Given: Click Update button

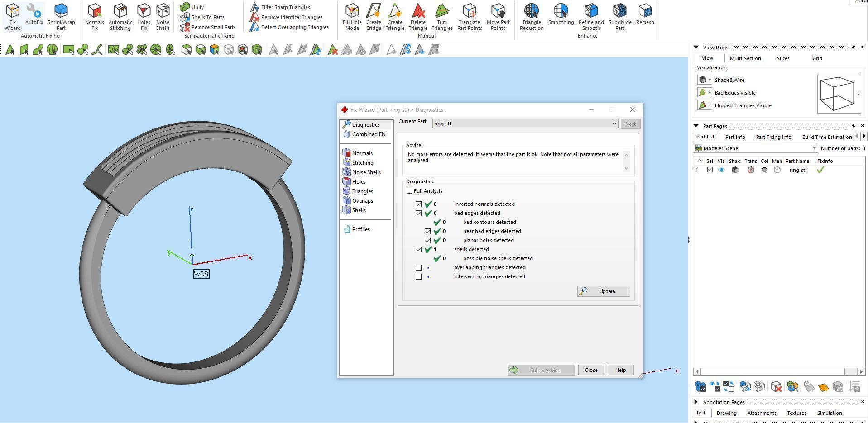Looking at the screenshot, I should 604,291.
